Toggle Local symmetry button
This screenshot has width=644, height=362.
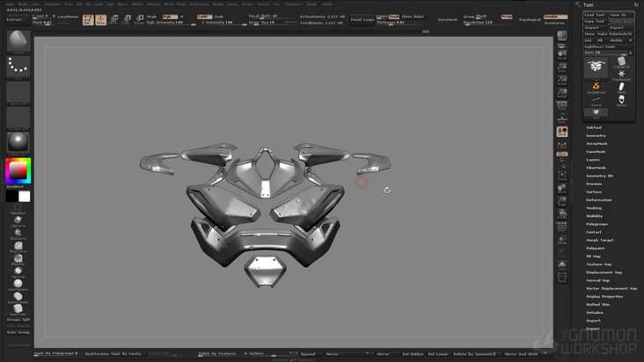(x=562, y=132)
